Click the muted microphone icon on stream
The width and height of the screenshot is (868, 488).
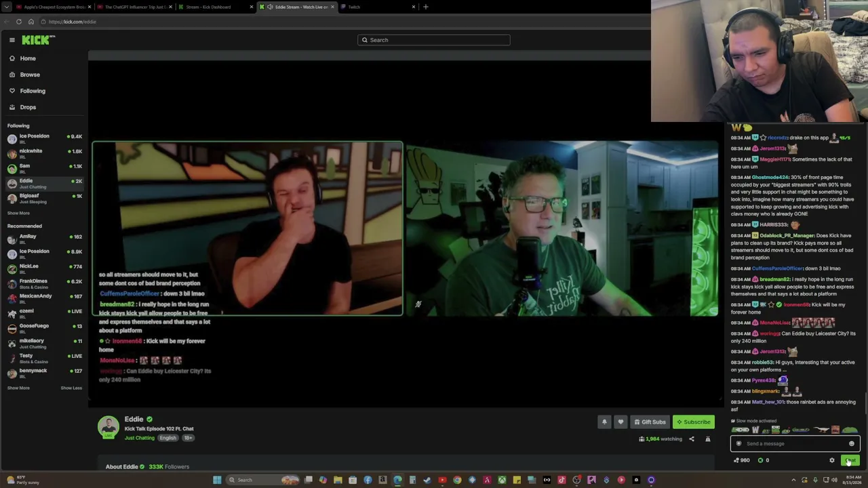[418, 304]
